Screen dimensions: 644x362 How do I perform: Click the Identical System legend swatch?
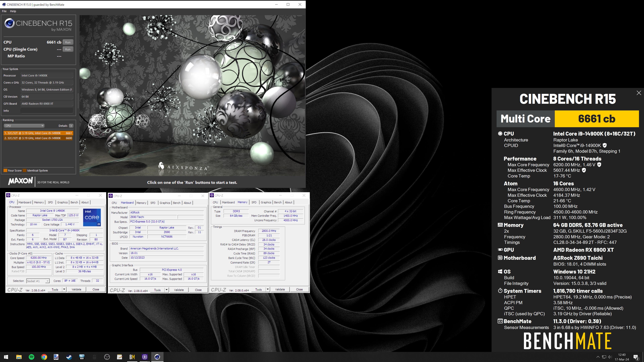point(24,170)
